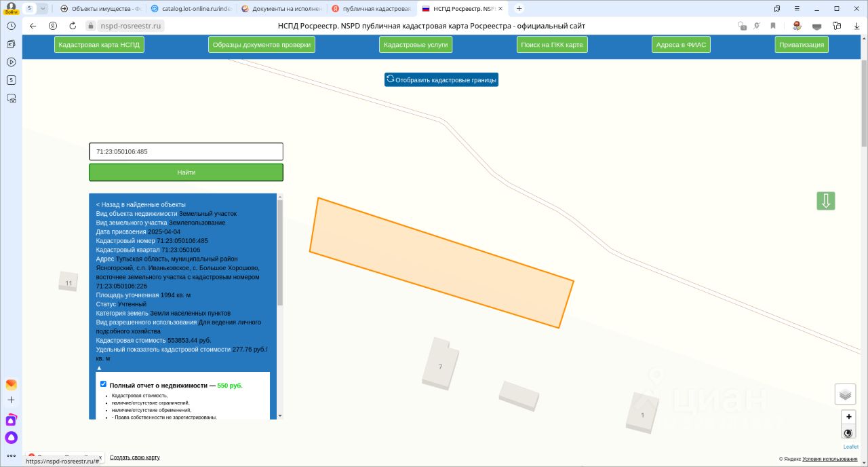The width and height of the screenshot is (868, 467).
Task: Open the sidebar screenshot camera icon
Action: click(11, 98)
